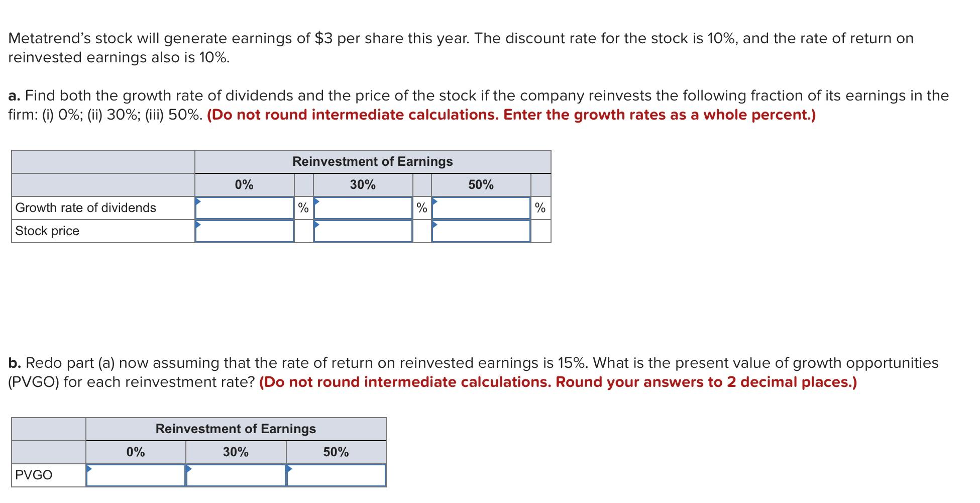The height and width of the screenshot is (503, 980).
Task: Click the blue flag marker on PVGO 50% field
Action: tap(289, 467)
